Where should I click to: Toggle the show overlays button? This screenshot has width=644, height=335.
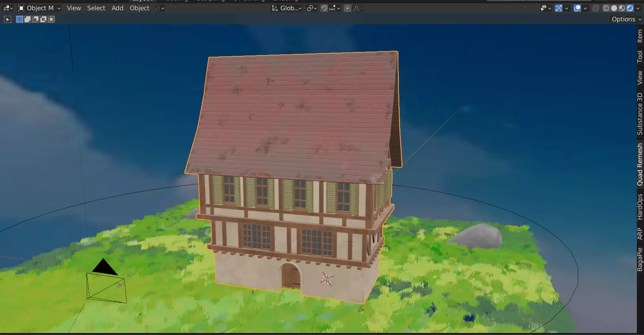click(x=577, y=8)
